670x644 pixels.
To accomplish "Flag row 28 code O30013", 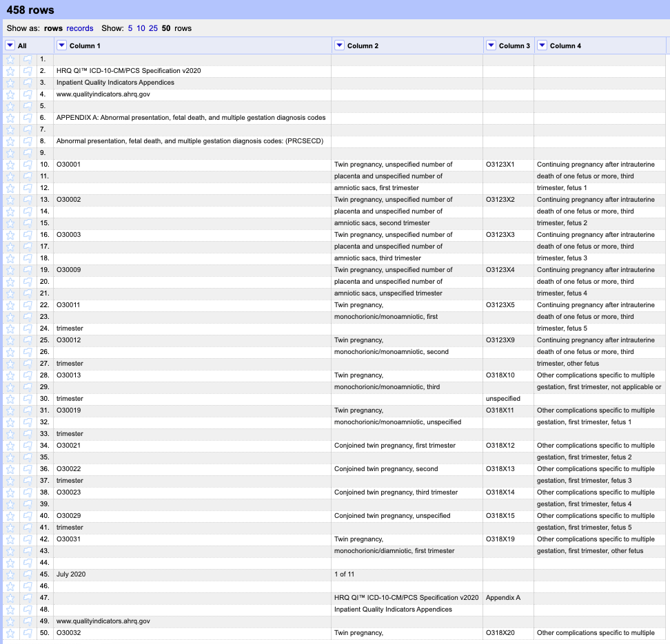I will tap(28, 375).
